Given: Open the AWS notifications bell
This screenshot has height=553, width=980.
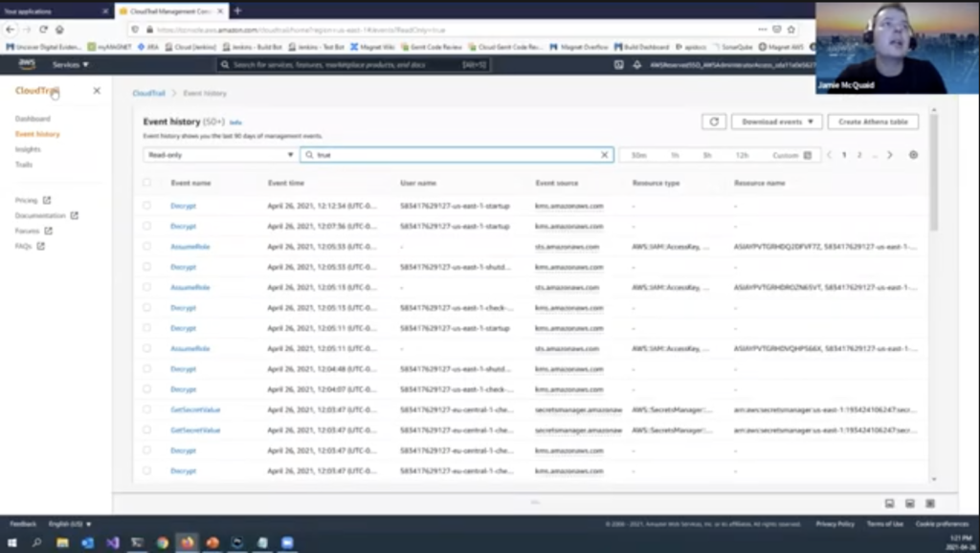Looking at the screenshot, I should pyautogui.click(x=636, y=64).
